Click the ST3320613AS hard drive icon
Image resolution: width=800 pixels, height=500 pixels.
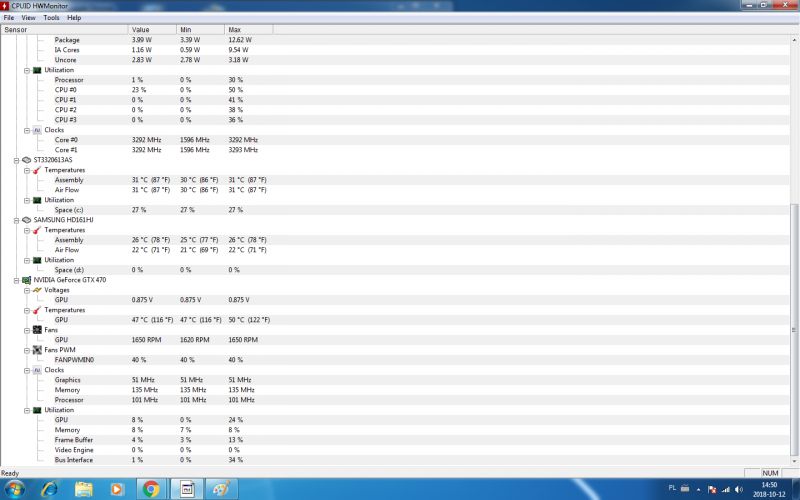(x=27, y=160)
